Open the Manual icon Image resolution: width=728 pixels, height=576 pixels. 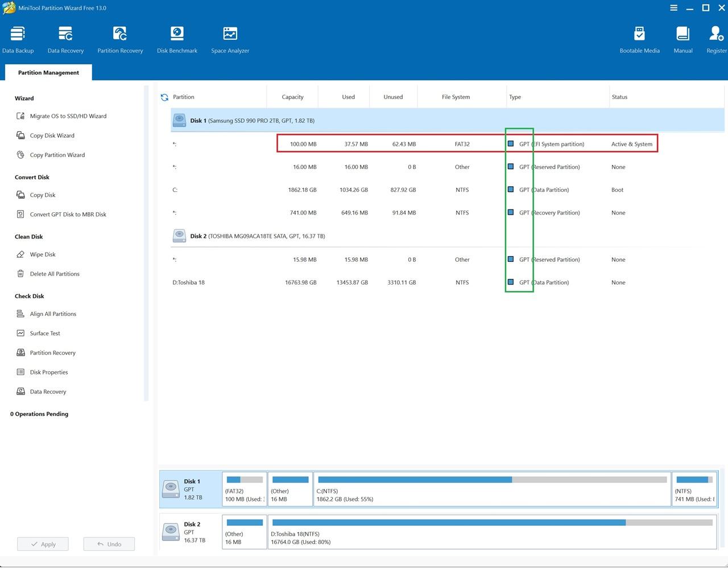pos(683,40)
